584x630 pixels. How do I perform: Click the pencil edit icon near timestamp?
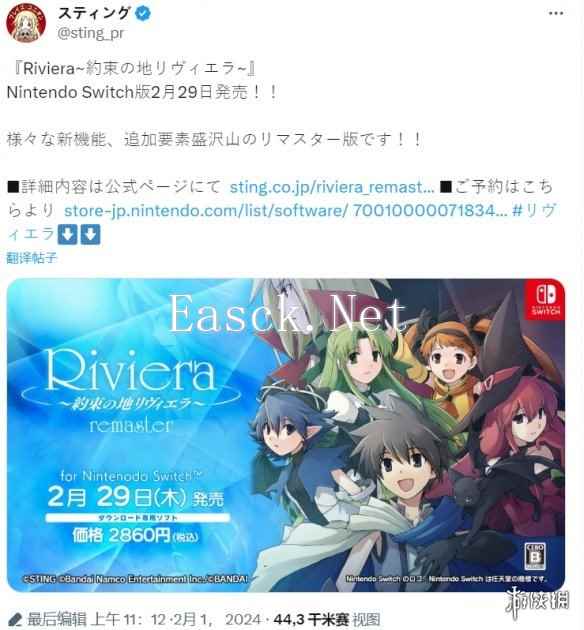[x=15, y=620]
